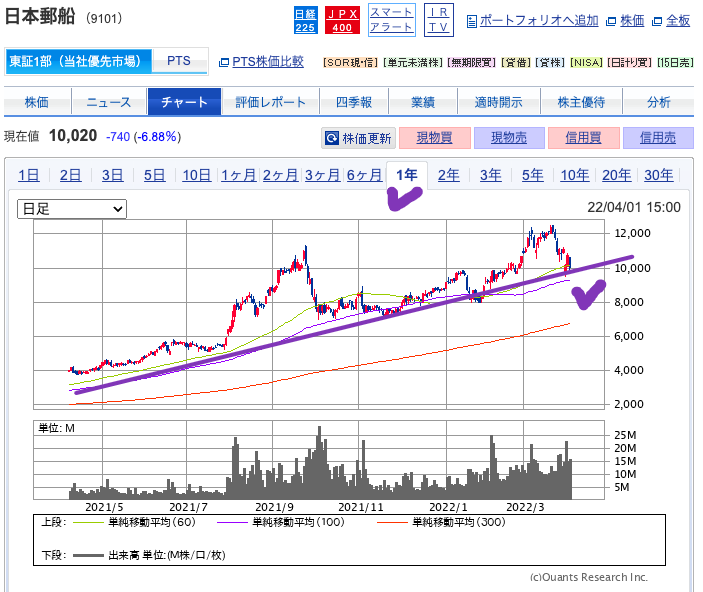
Task: Select the 20年 chart period
Action: (x=616, y=175)
